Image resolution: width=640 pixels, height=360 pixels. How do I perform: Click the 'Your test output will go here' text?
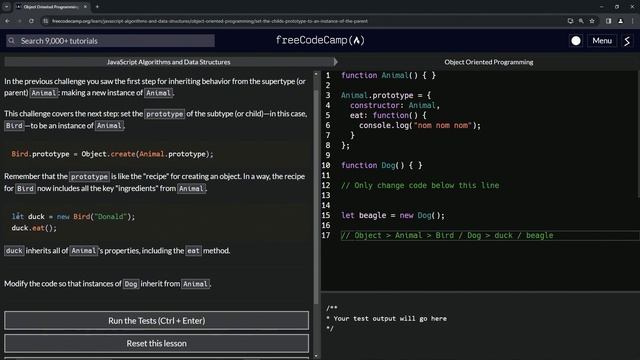pos(390,318)
